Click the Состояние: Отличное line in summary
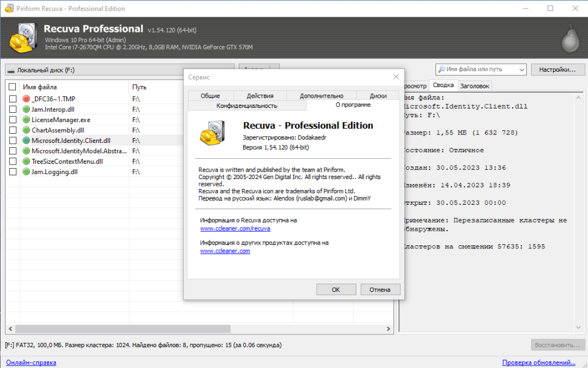The image size is (588, 368). [443, 150]
